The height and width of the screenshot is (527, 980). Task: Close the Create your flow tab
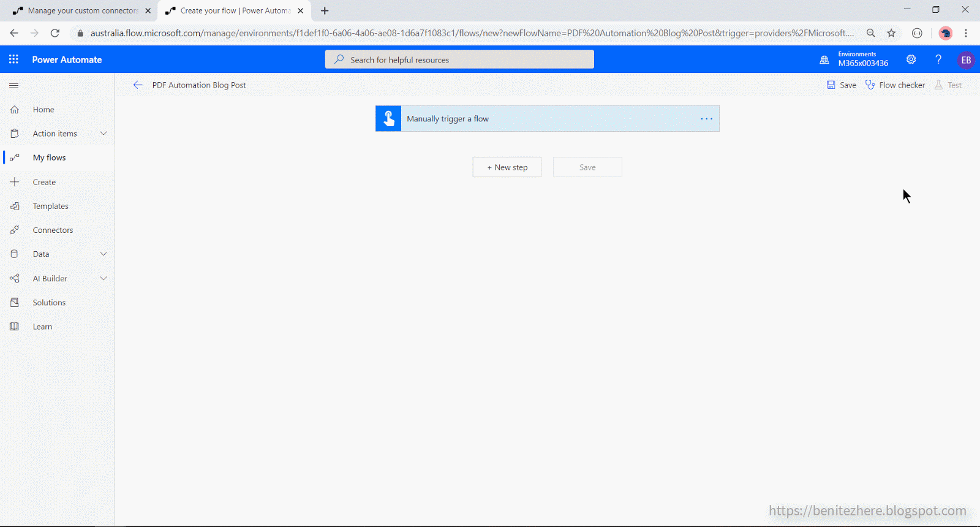pyautogui.click(x=300, y=10)
